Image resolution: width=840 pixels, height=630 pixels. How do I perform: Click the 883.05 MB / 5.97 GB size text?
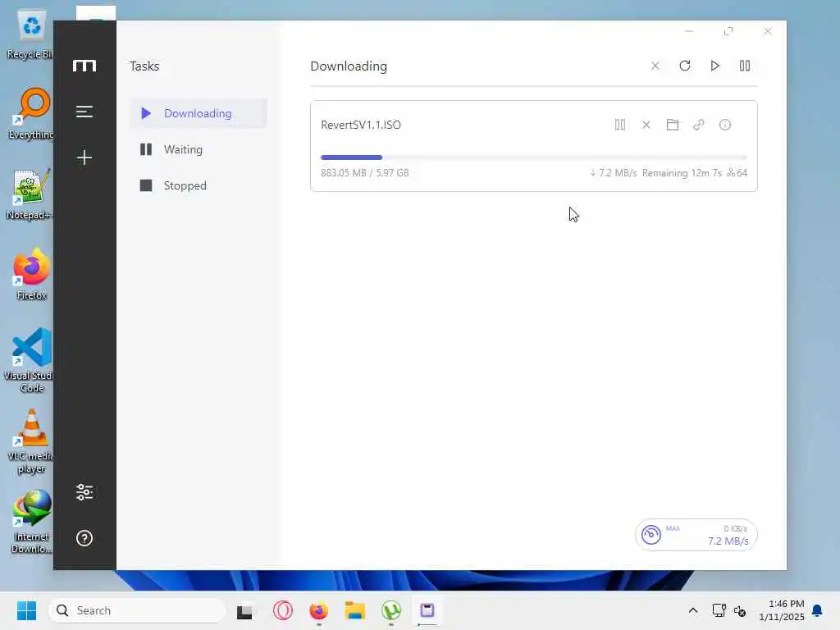tap(365, 173)
